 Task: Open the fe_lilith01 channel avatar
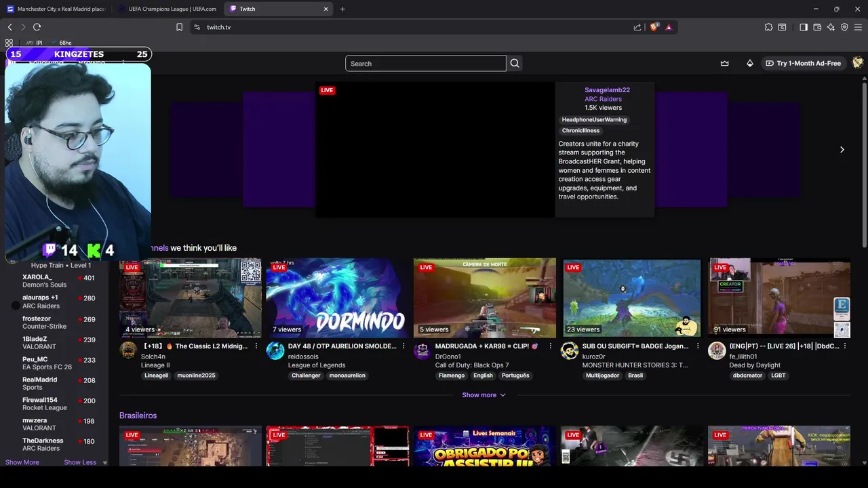click(x=717, y=350)
